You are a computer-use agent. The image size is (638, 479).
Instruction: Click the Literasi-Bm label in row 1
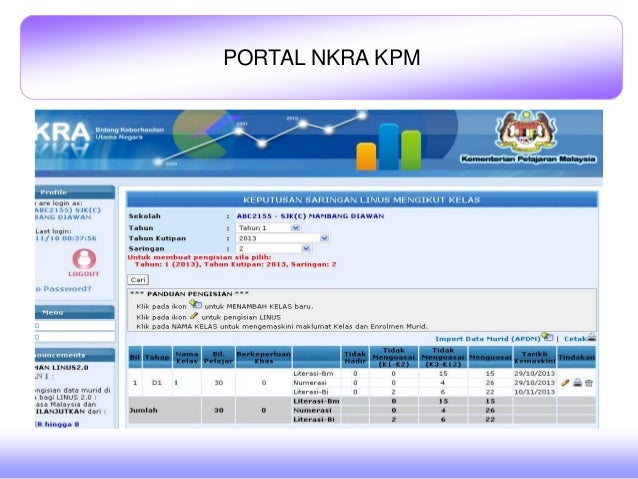313,373
